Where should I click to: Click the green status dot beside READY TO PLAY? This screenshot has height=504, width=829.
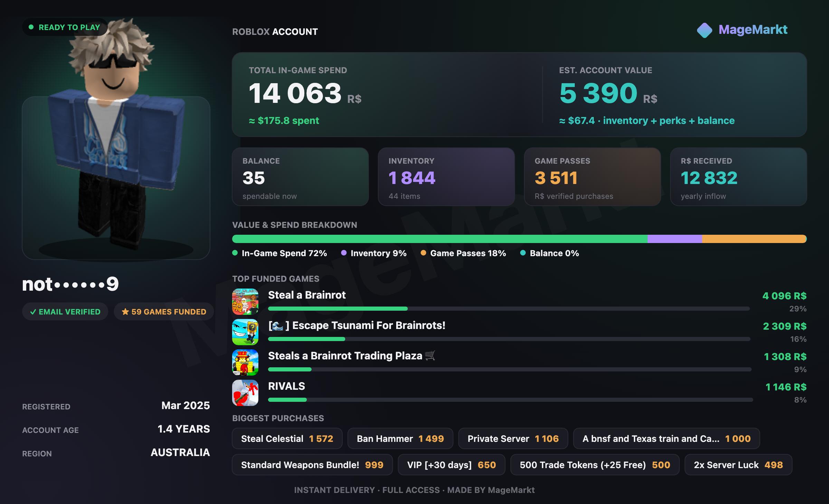pos(31,27)
